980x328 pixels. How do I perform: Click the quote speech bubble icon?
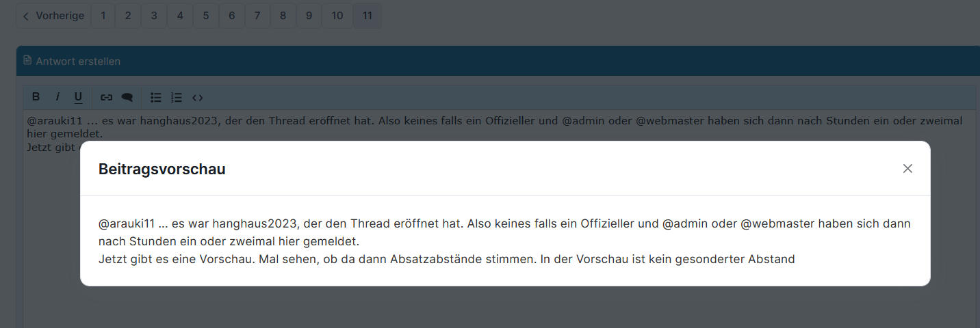127,97
